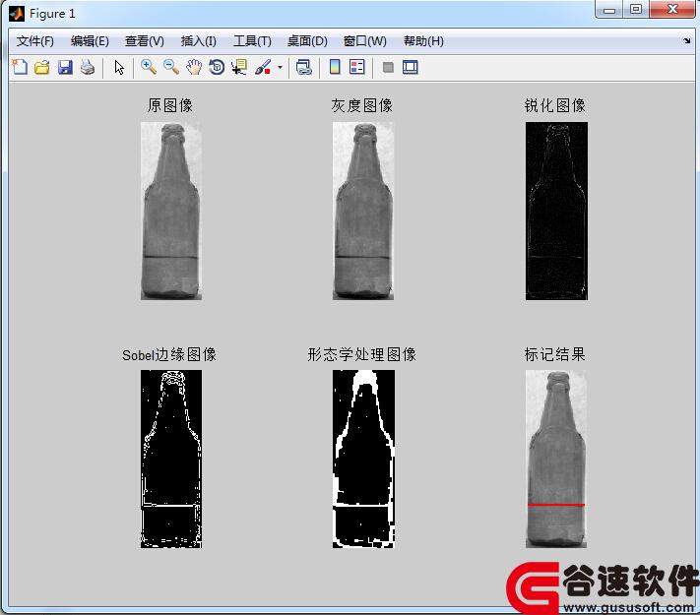
Task: Select the Pan hand tool
Action: (x=194, y=67)
